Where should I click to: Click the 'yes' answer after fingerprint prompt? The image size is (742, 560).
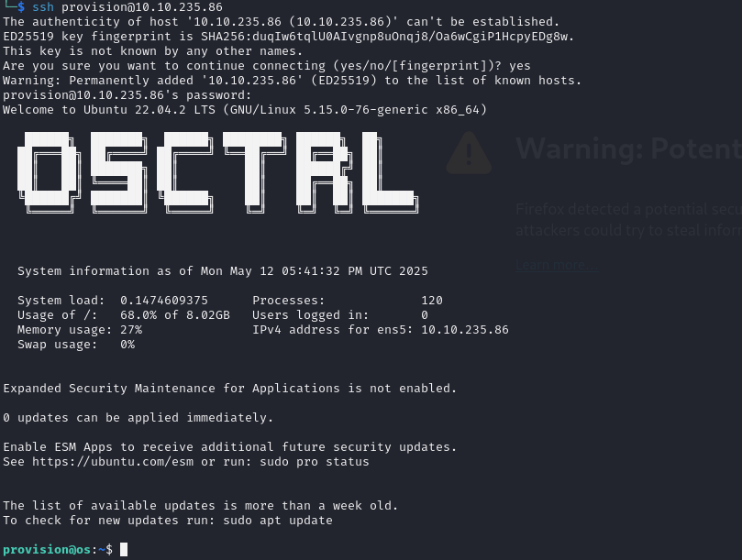click(520, 66)
